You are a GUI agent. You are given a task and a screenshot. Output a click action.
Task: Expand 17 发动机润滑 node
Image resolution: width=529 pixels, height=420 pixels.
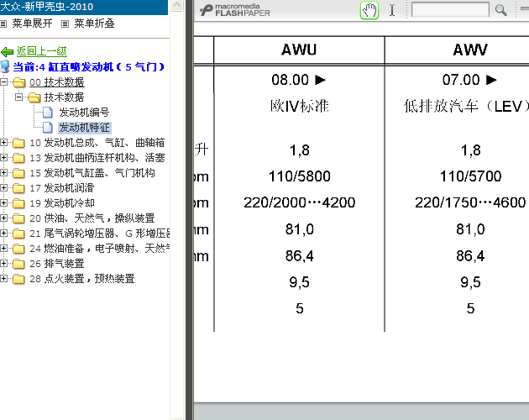pos(3,187)
